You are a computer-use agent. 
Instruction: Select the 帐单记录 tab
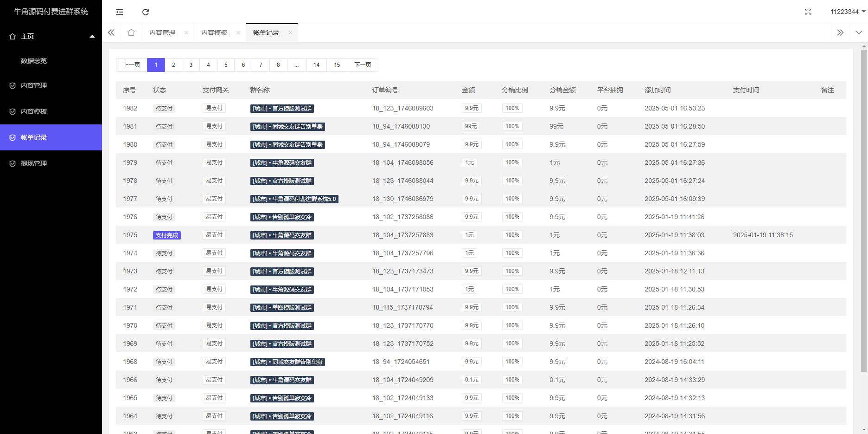(266, 32)
